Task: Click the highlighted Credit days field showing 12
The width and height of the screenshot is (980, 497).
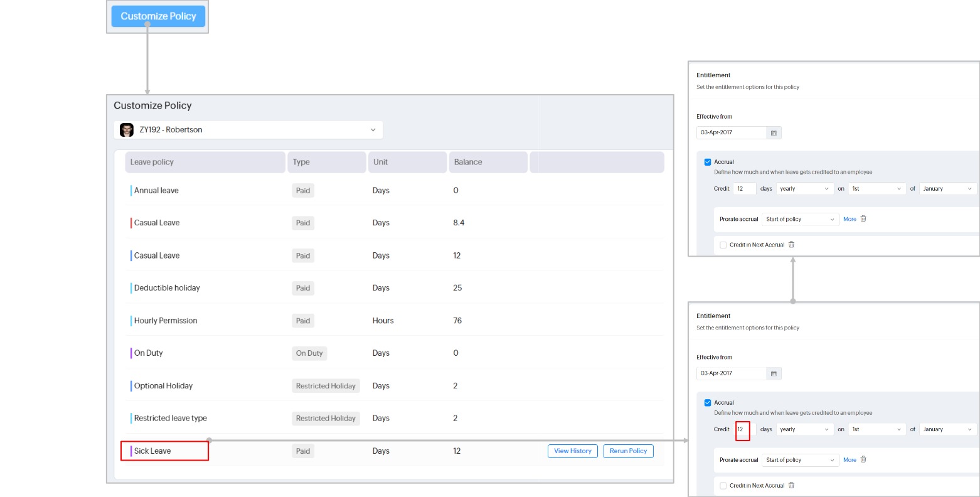Action: click(743, 430)
